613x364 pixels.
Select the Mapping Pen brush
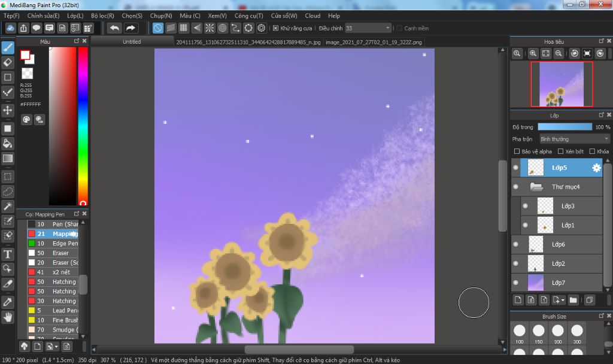coord(53,234)
